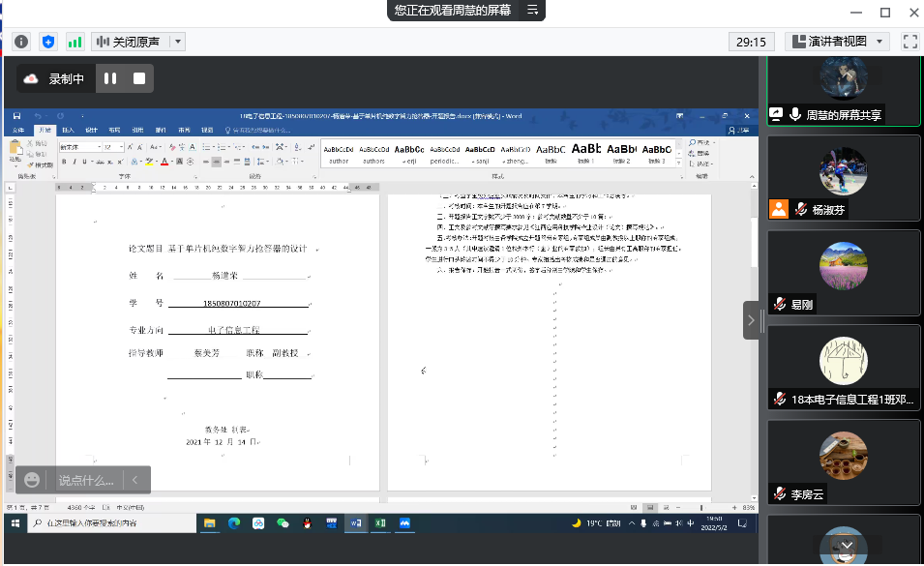The height and width of the screenshot is (566, 924).
Task: Click the 29:15 meeting timer
Action: point(751,42)
